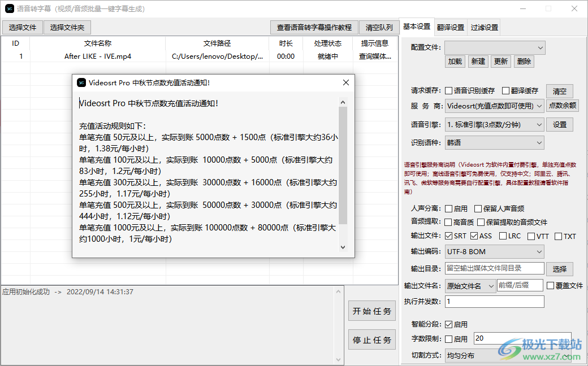Open the 识别语种 韩语 dropdown
588x366 pixels.
click(x=494, y=143)
